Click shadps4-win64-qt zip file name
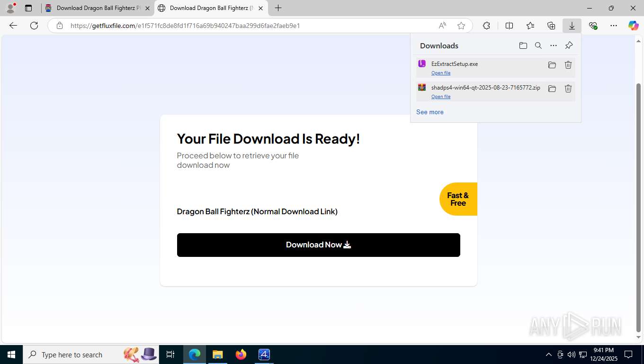 coord(486,88)
